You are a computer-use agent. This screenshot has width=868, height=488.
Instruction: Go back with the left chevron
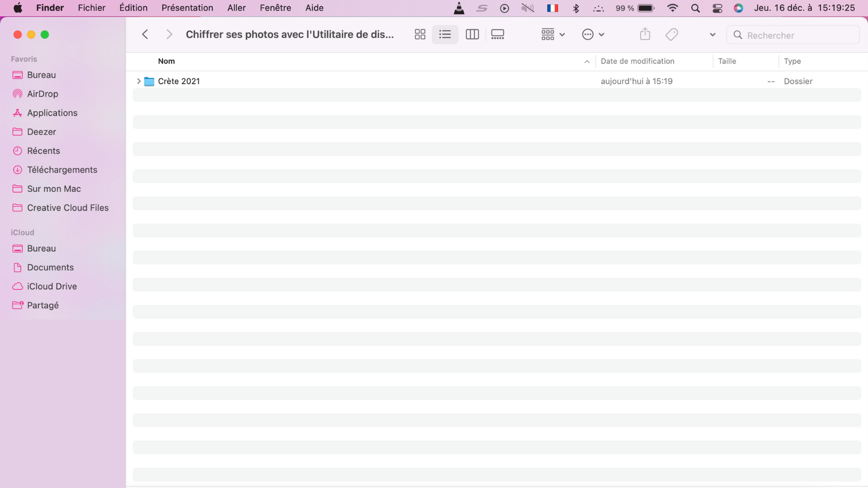pos(145,34)
